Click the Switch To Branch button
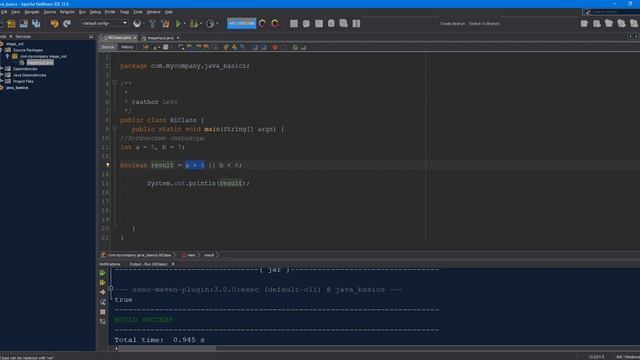640x360 pixels. [x=484, y=24]
